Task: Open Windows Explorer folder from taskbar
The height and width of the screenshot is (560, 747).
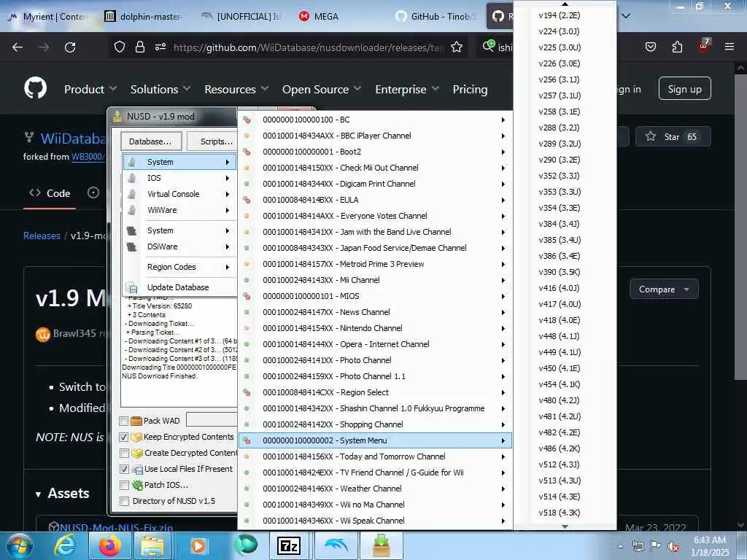Action: point(152,546)
